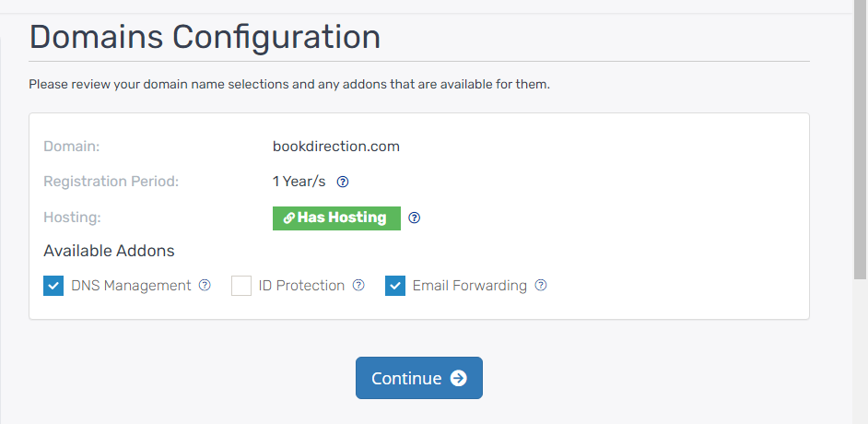
Task: Click the DNS Management help icon
Action: coord(205,286)
